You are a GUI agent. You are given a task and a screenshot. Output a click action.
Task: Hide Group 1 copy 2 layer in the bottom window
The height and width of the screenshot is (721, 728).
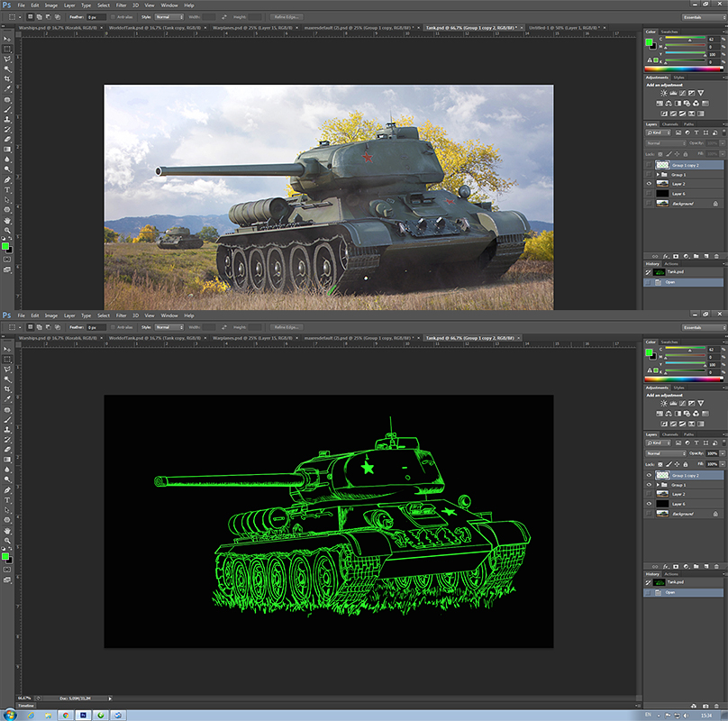[x=649, y=475]
